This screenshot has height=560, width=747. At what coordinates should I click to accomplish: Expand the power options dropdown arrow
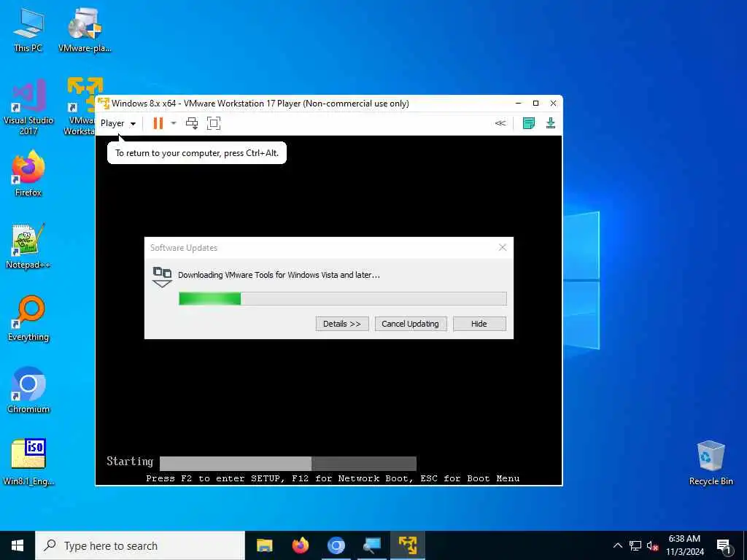click(174, 123)
